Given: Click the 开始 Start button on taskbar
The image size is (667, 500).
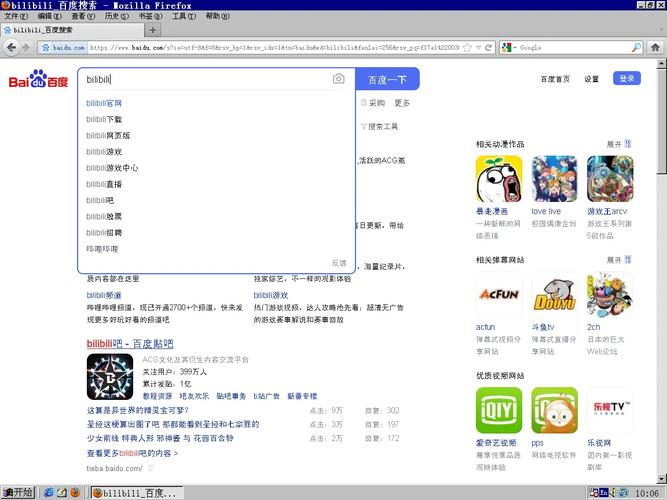Looking at the screenshot, I should (x=18, y=493).
